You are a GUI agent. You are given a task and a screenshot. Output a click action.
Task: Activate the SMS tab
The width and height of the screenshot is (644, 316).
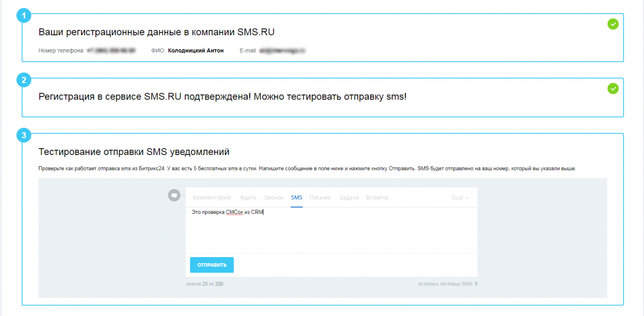[x=296, y=198]
